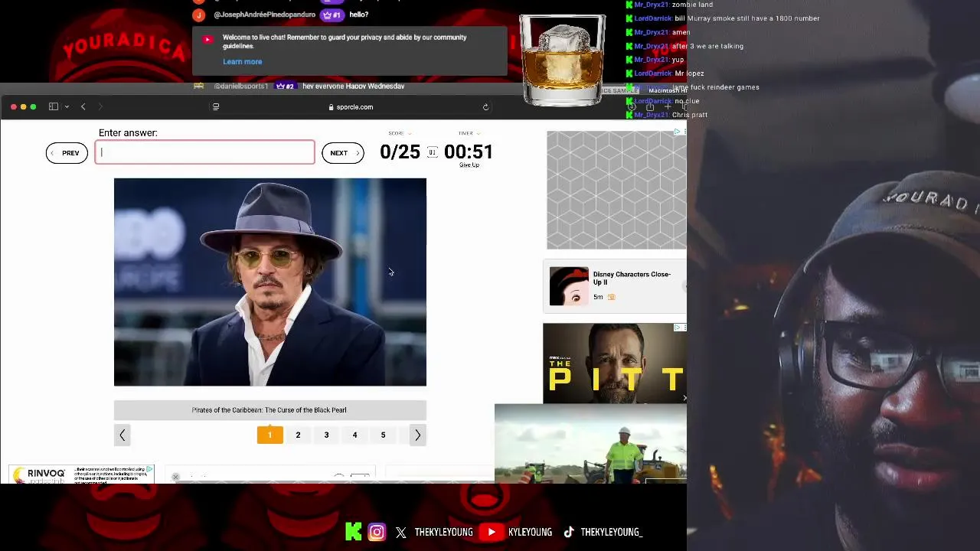Viewport: 980px width, 551px height.
Task: Select slide page 3
Action: click(x=326, y=435)
